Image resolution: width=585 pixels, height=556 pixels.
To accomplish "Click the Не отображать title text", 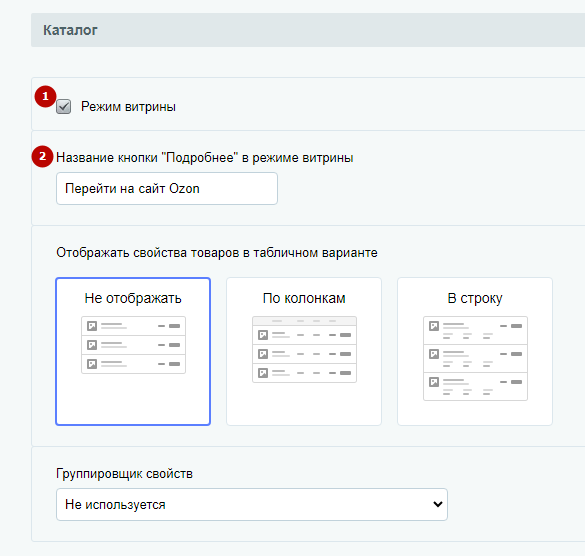I will (x=133, y=298).
